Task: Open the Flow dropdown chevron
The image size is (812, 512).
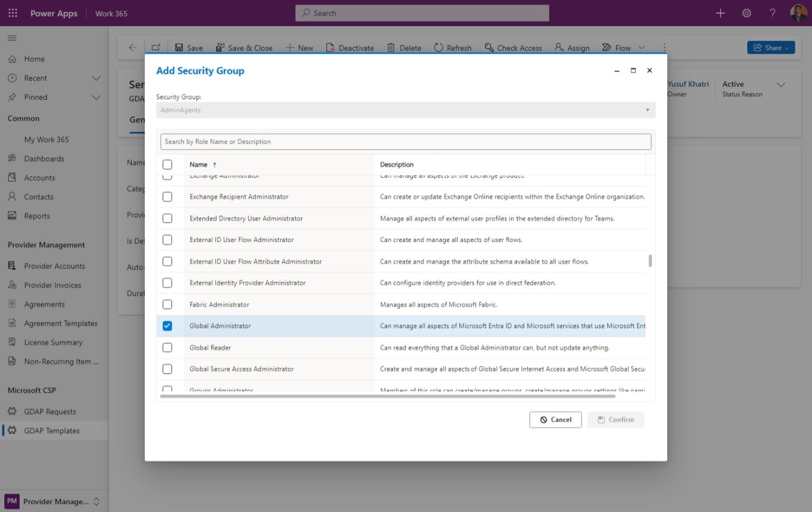Action: click(642, 48)
